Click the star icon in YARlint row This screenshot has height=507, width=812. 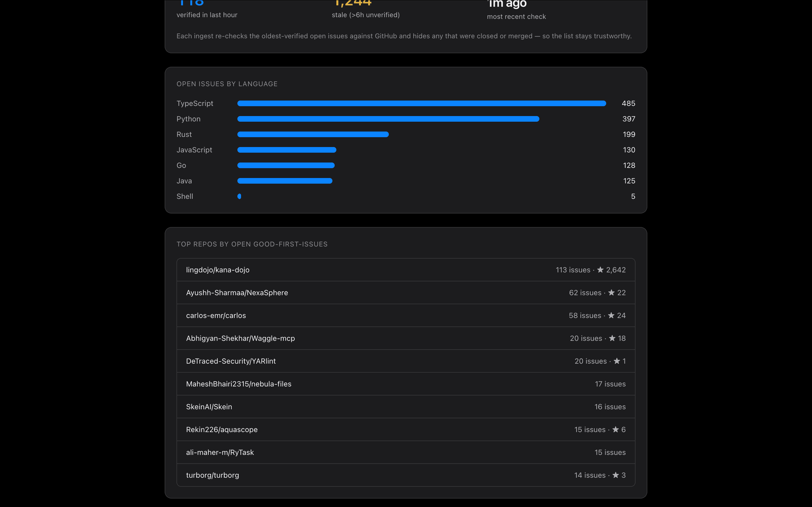(617, 361)
